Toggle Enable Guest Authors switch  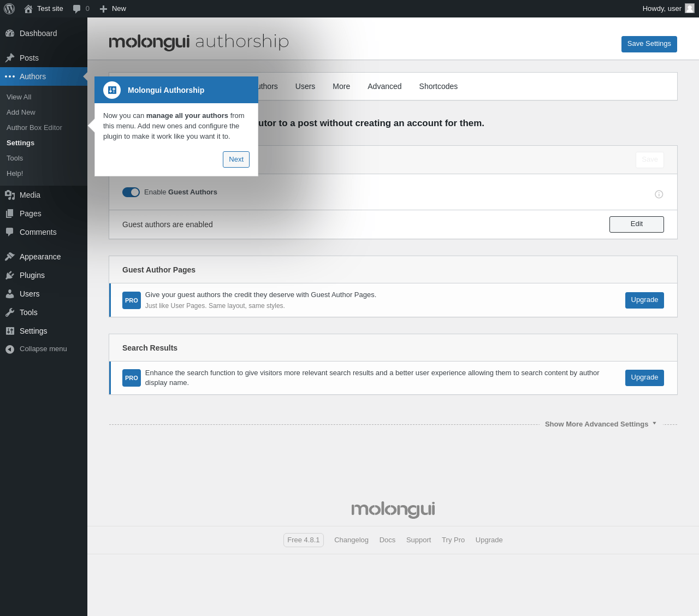(x=131, y=192)
